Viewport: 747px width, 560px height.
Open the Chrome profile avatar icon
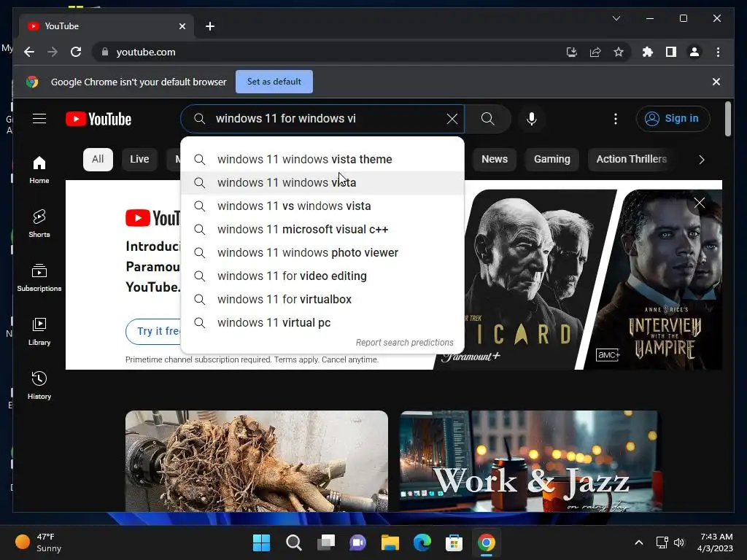(694, 52)
